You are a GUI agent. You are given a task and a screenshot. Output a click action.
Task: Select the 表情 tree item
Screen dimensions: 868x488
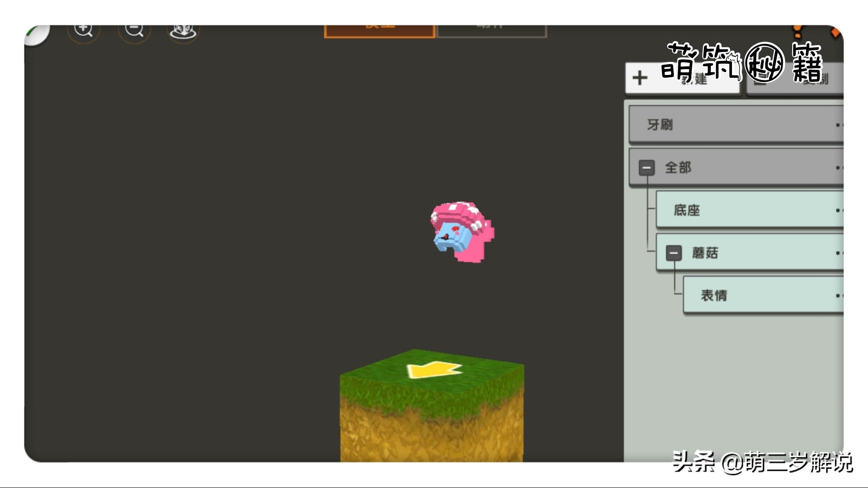coord(763,295)
